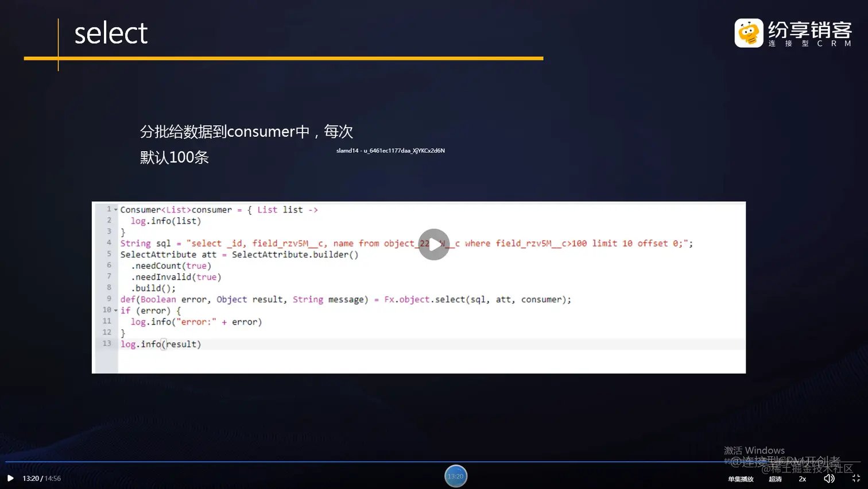
Task: Click the 'log.info("error:" + error)' line
Action: tap(196, 322)
